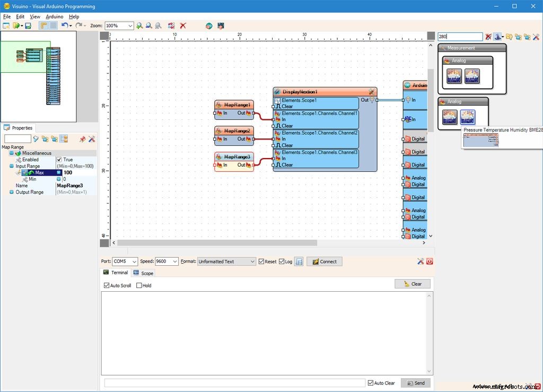The height and width of the screenshot is (392, 543).
Task: Click the zoom in magnifier icon
Action: click(139, 25)
